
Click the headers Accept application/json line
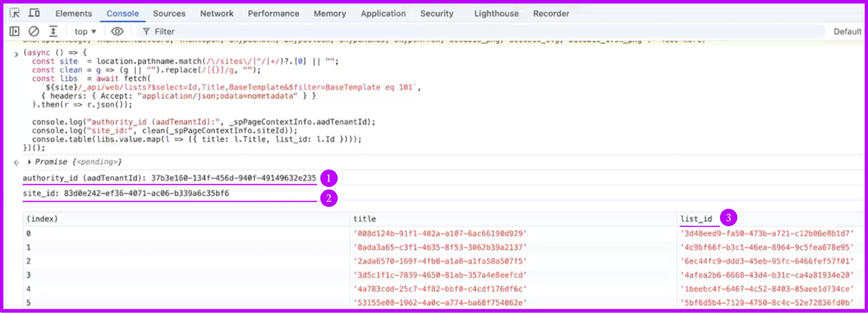(179, 96)
